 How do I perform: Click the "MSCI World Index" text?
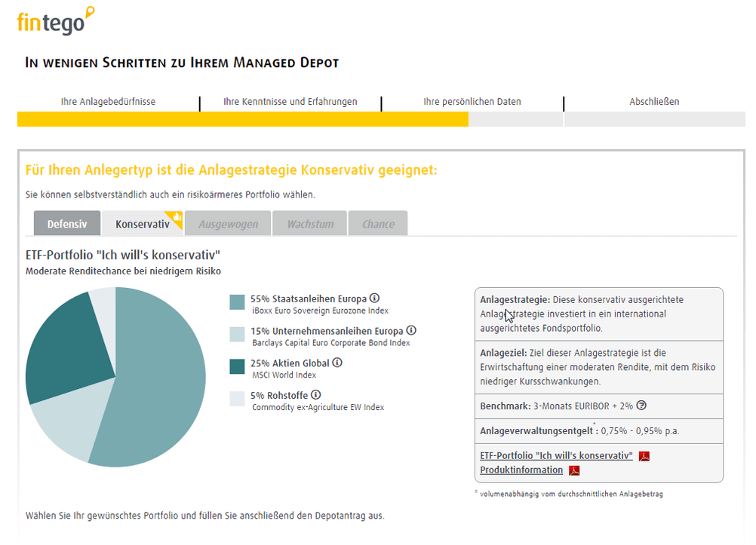[284, 375]
